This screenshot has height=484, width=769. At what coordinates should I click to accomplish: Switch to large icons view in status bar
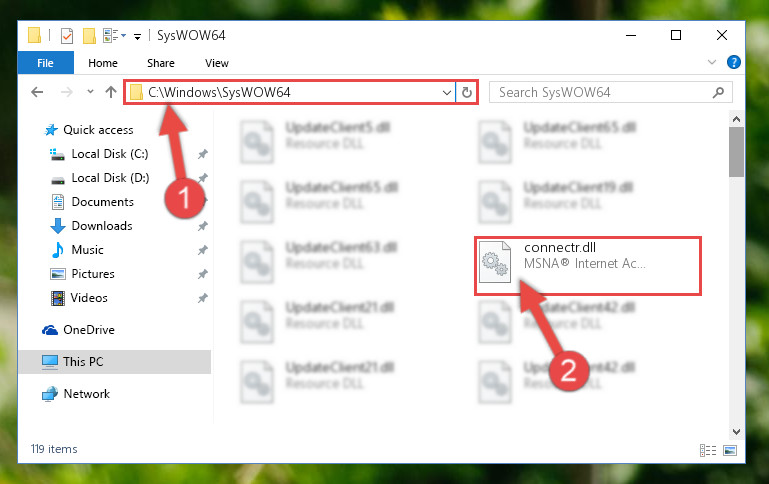[x=730, y=450]
